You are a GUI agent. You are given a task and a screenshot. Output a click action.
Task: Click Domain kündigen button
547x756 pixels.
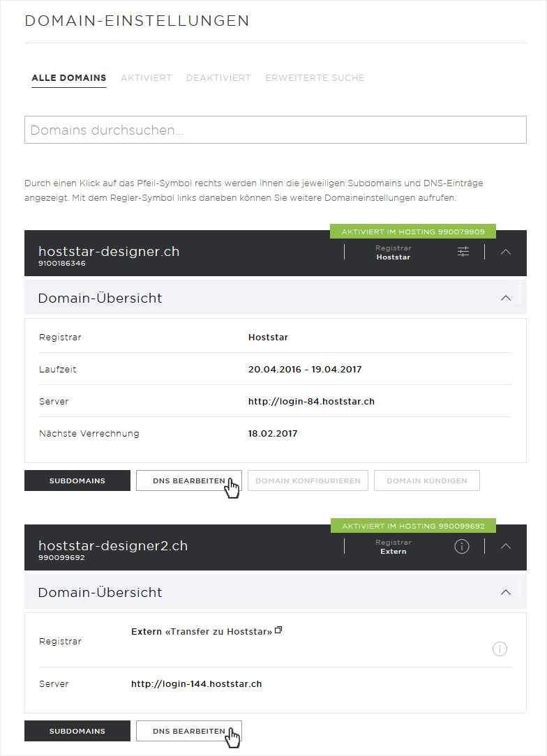coord(427,481)
